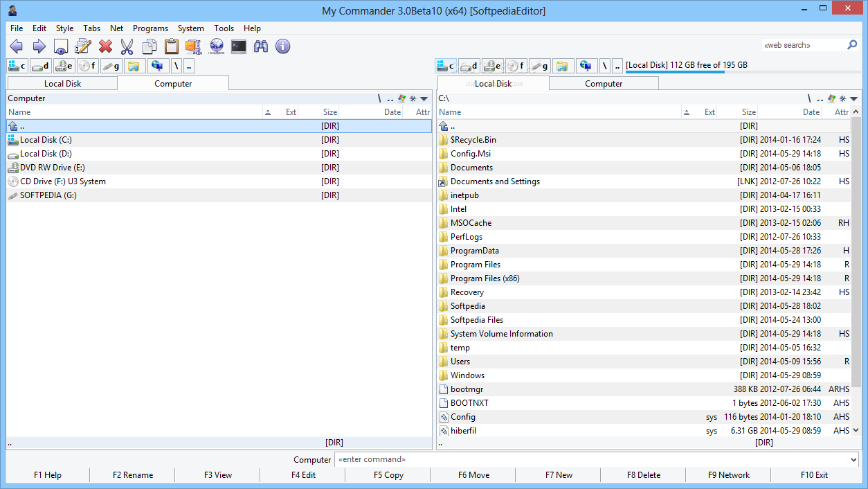Select drive g in right drive bar
Screen dimensions: 868x489
(541, 66)
